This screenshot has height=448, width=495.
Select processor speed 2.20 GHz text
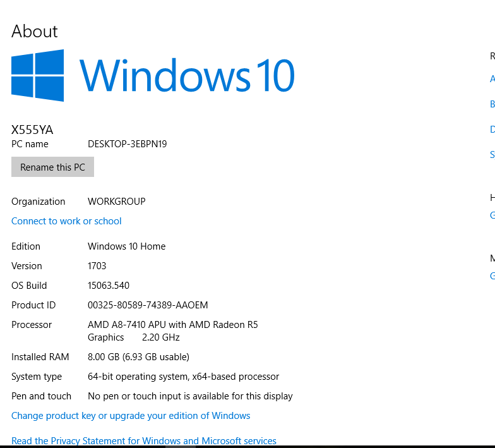pos(160,337)
